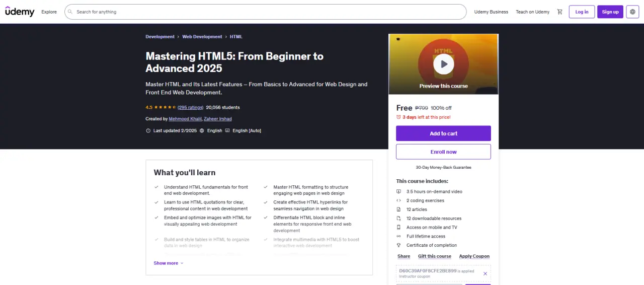Click the mobile icon beside Access on mobile and TV

[398, 227]
